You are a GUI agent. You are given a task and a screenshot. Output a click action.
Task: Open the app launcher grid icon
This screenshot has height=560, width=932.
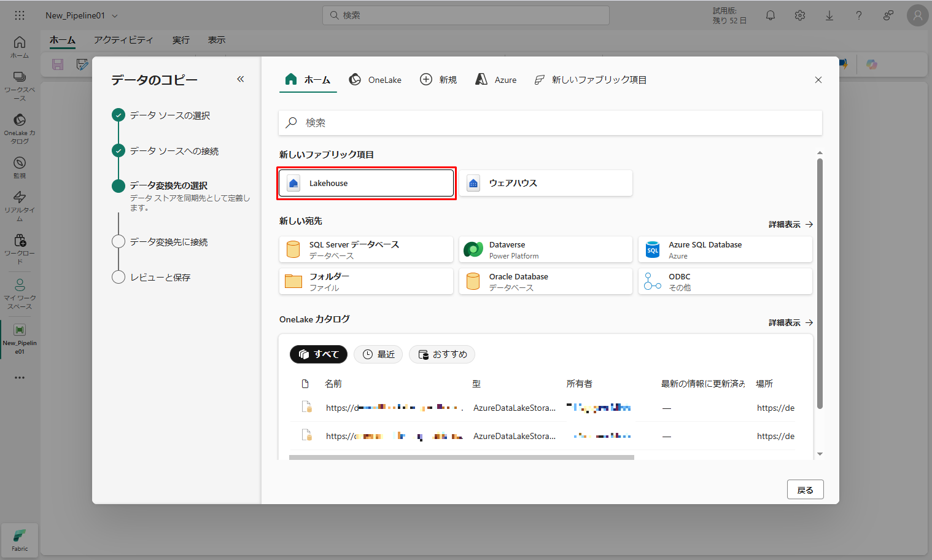pyautogui.click(x=20, y=15)
